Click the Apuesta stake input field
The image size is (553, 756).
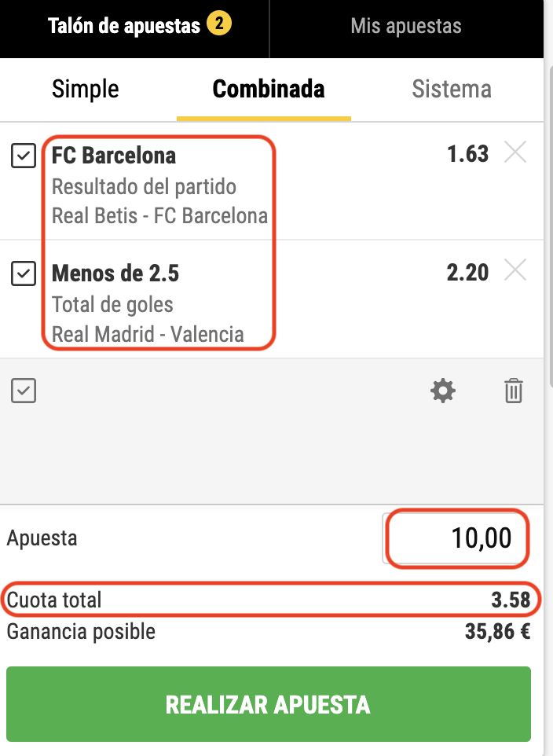point(456,539)
